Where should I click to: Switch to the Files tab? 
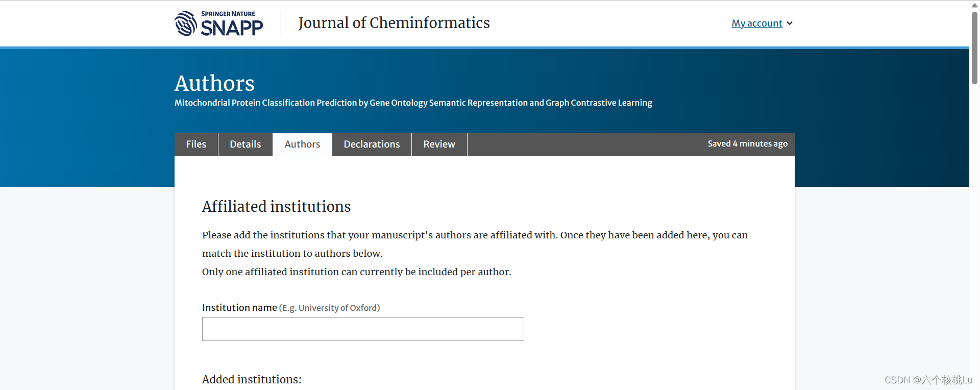(196, 144)
